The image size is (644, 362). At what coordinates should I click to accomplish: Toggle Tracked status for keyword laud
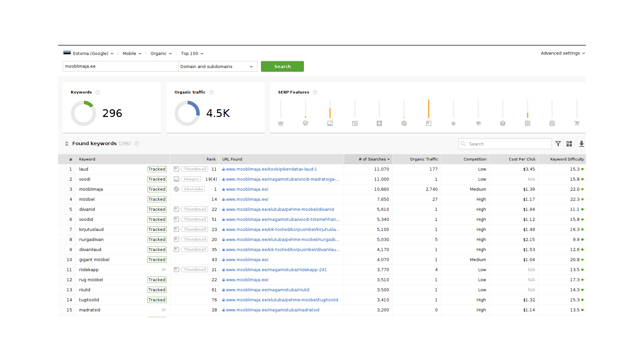157,169
